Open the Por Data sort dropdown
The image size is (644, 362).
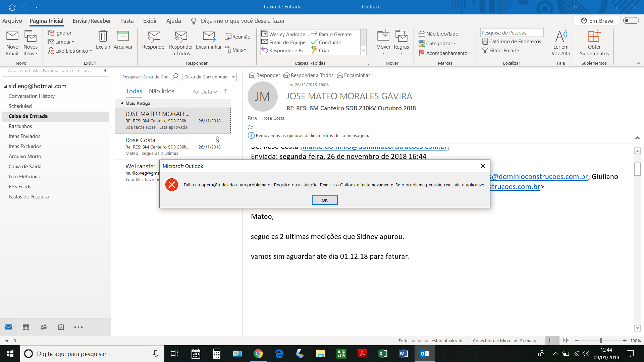tap(205, 92)
